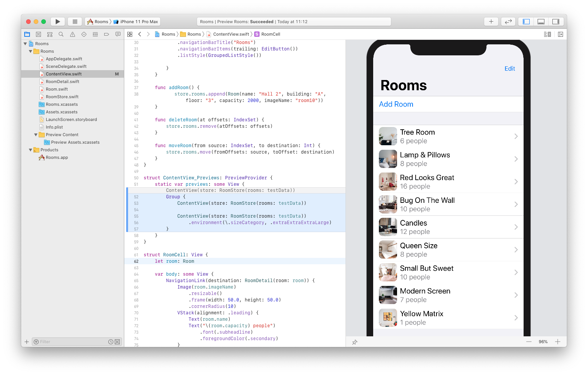This screenshot has width=588, height=375.
Task: Pin the preview with the pin icon
Action: (355, 342)
